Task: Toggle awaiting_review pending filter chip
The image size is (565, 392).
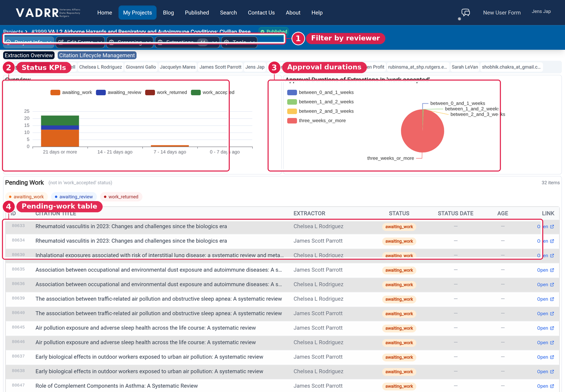Action: coord(74,197)
